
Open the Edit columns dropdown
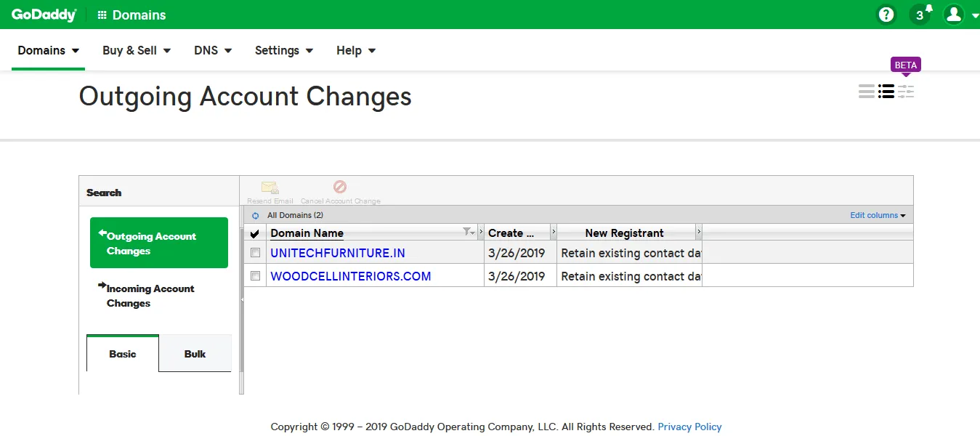(878, 215)
